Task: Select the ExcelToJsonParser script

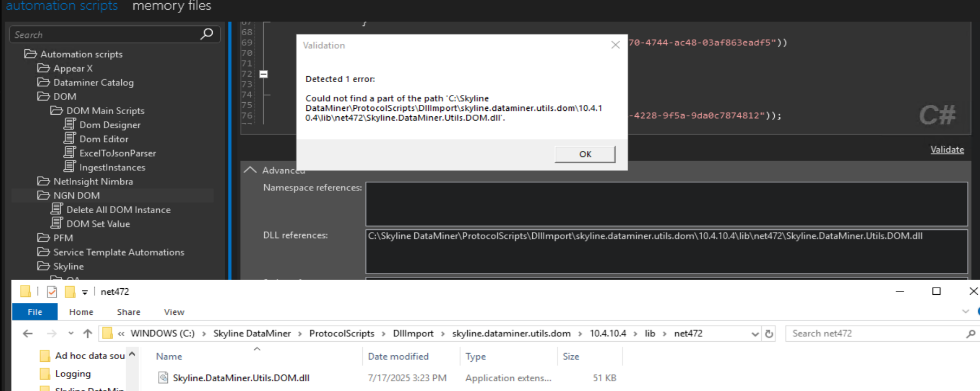Action: (117, 153)
